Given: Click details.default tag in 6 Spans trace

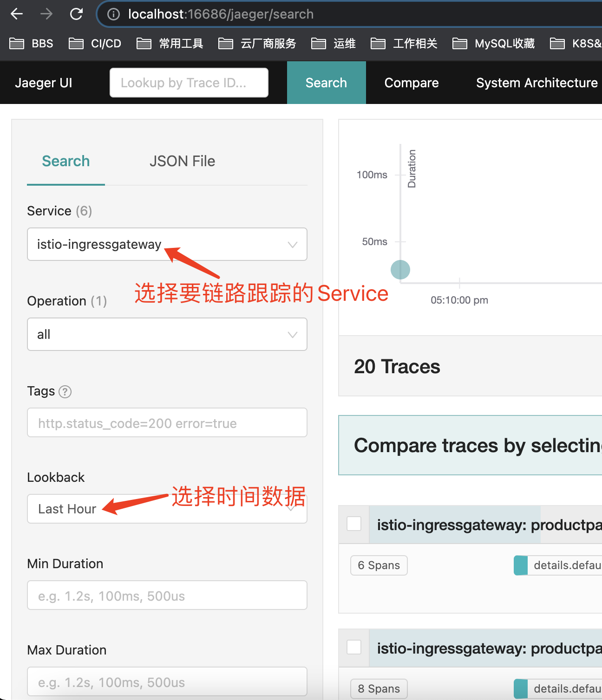Looking at the screenshot, I should [x=558, y=565].
